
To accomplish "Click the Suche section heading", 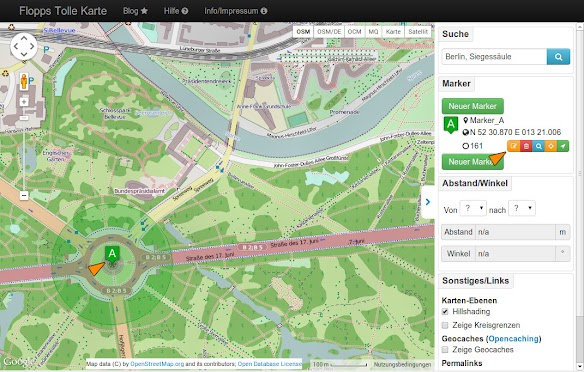I will [x=456, y=34].
